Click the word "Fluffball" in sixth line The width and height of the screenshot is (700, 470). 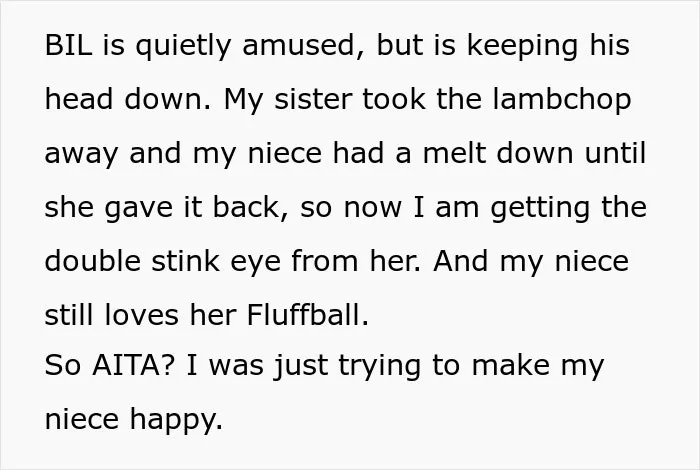pos(304,315)
